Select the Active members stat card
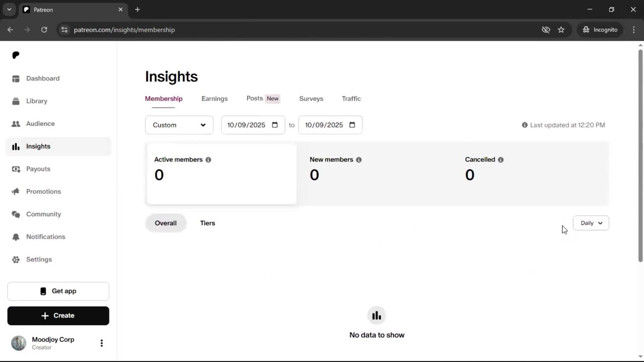 [x=222, y=174]
